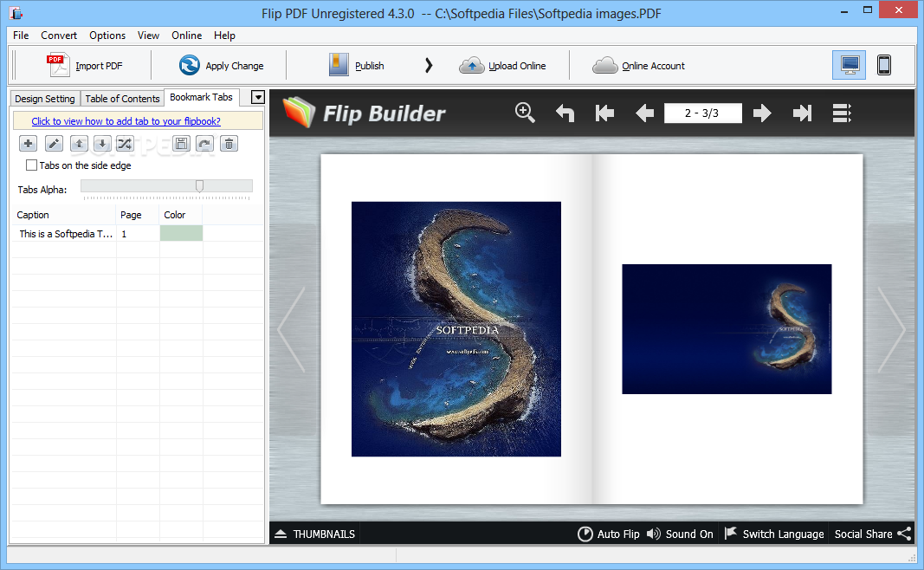Switch to the Table of Contents tab
This screenshot has height=570, width=924.
122,99
